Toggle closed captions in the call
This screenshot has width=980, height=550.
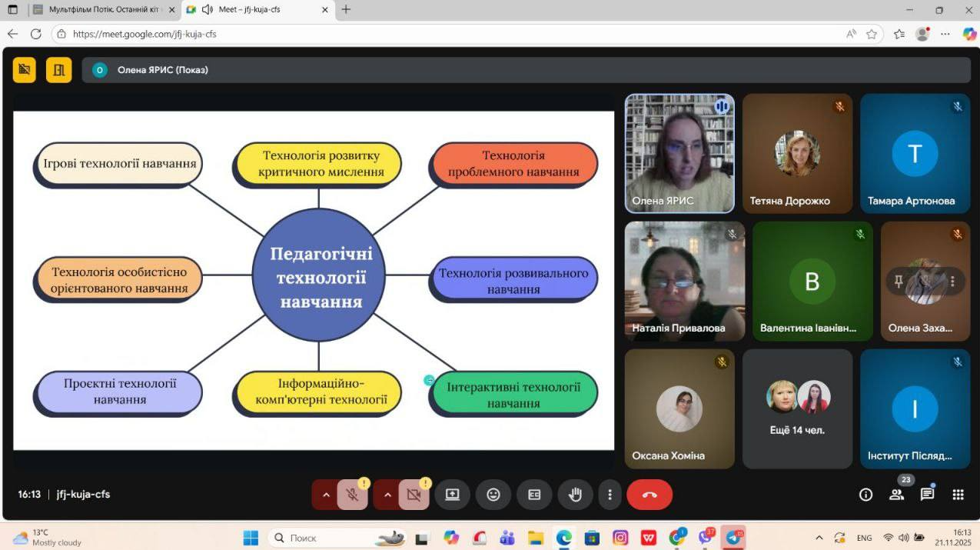coord(534,495)
